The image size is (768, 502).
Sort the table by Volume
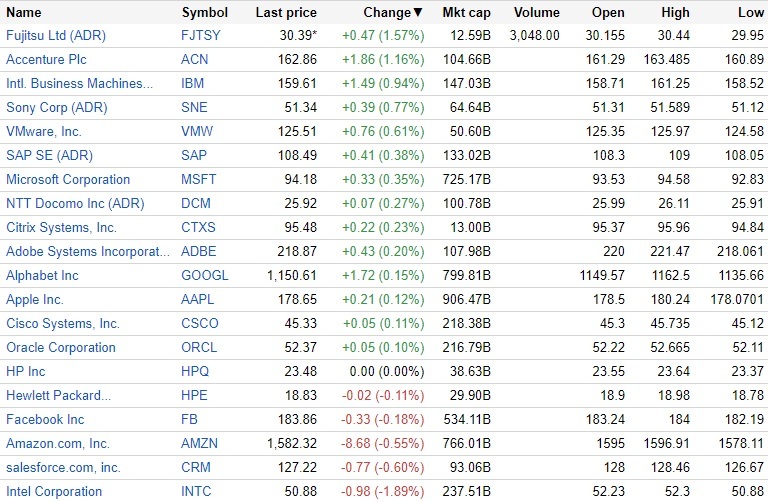(x=537, y=12)
